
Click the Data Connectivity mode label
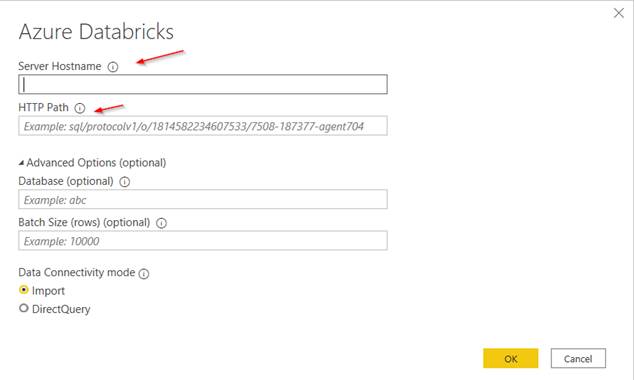click(77, 272)
